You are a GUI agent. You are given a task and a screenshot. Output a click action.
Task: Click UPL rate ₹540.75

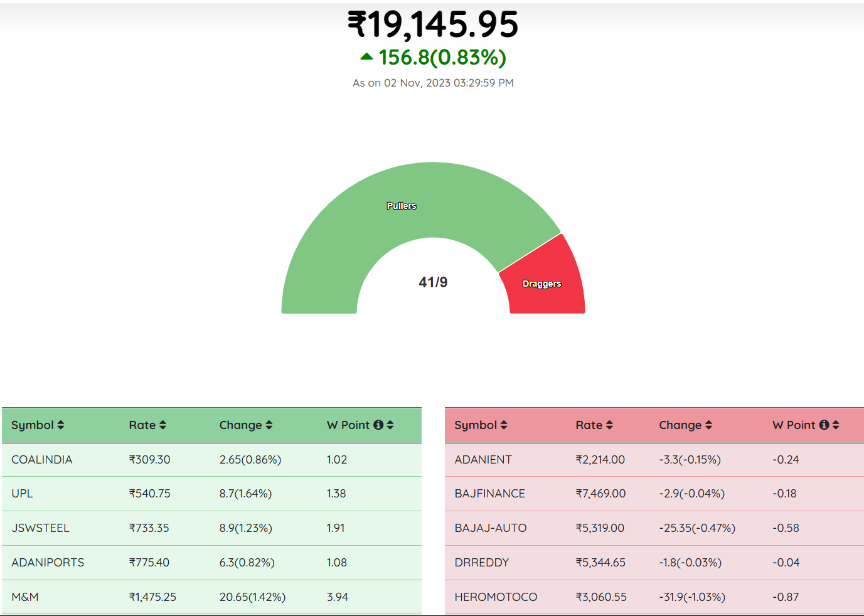tap(149, 494)
